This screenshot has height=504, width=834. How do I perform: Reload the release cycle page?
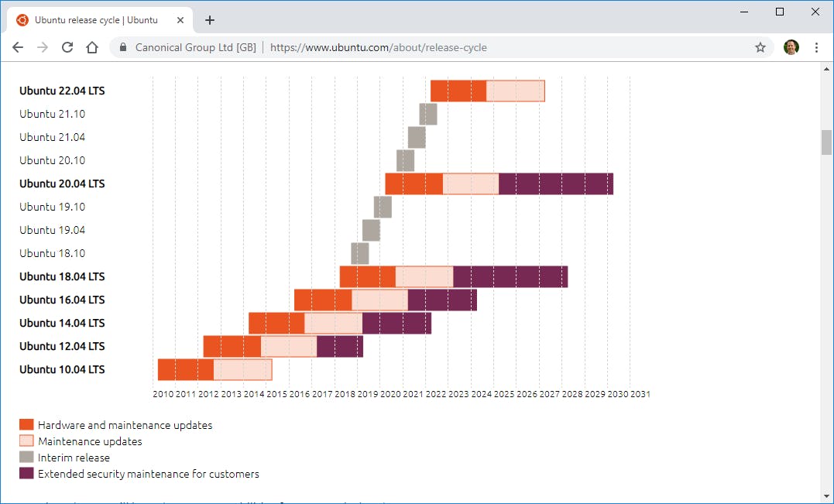[67, 47]
